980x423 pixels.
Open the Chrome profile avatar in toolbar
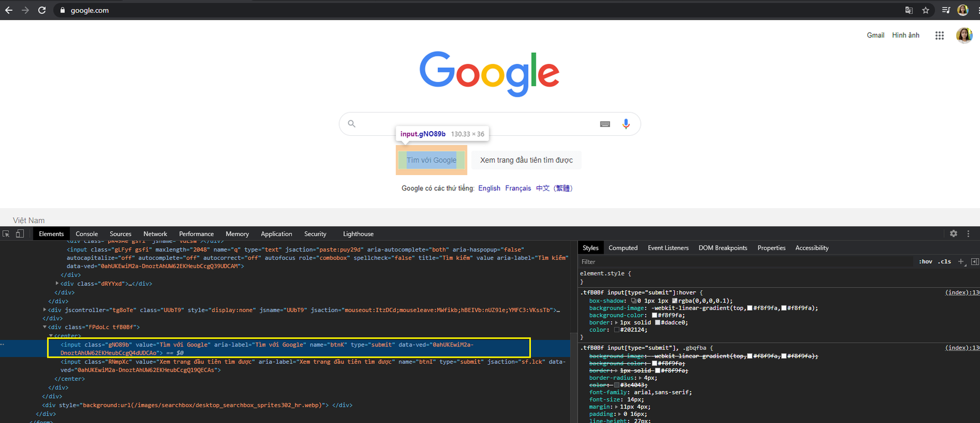point(963,10)
